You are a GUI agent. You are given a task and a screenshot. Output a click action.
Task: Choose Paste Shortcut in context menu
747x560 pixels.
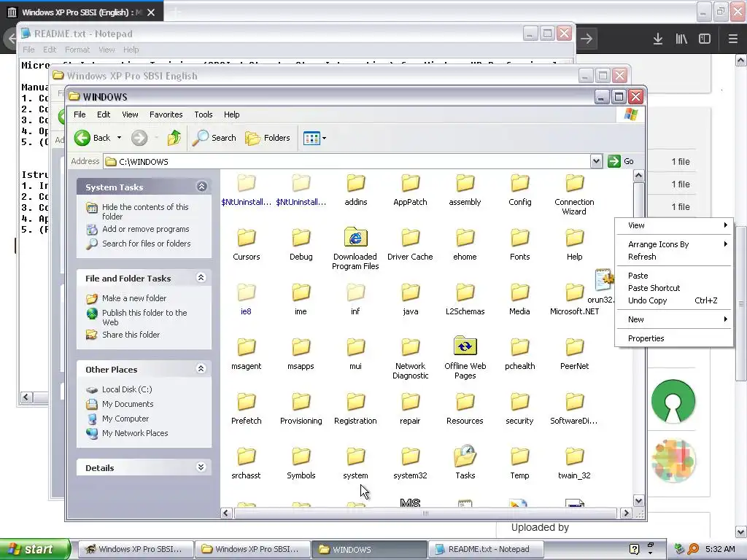click(x=673, y=289)
